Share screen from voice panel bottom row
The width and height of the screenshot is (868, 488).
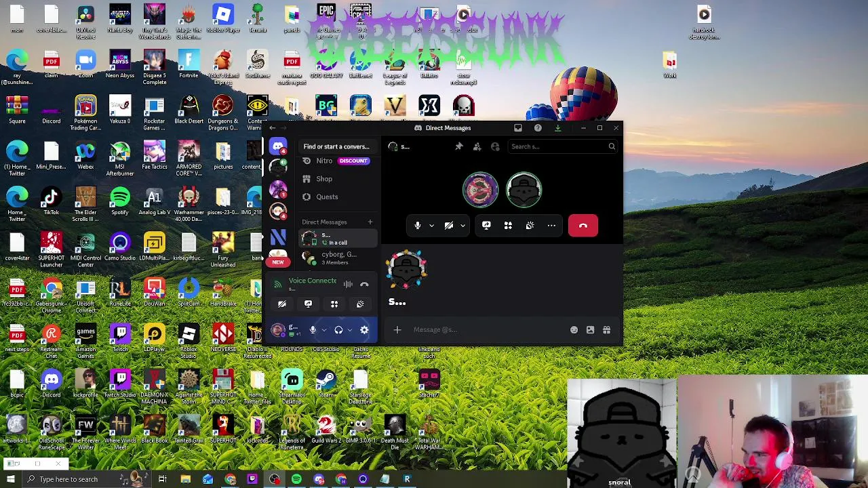click(x=308, y=304)
